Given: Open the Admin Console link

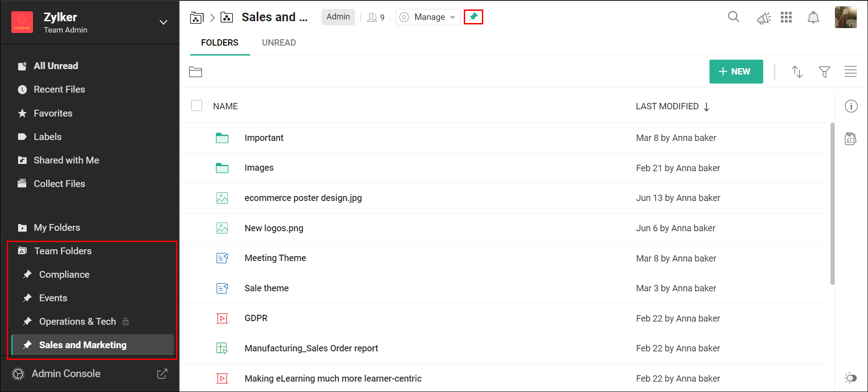Looking at the screenshot, I should coord(66,374).
